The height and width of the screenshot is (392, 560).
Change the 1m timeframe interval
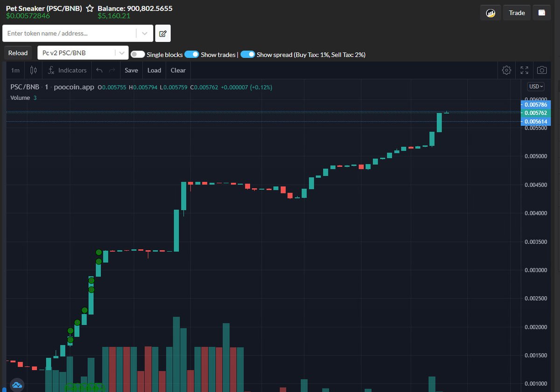pos(15,70)
